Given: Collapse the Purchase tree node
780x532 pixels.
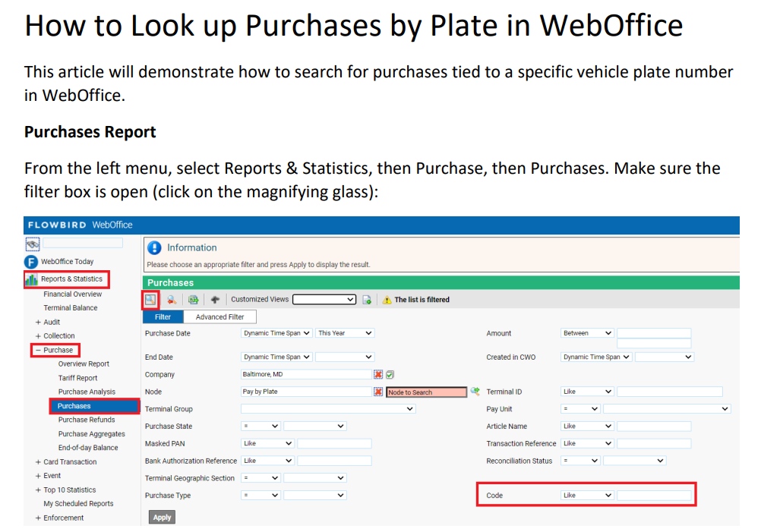Looking at the screenshot, I should tap(38, 350).
